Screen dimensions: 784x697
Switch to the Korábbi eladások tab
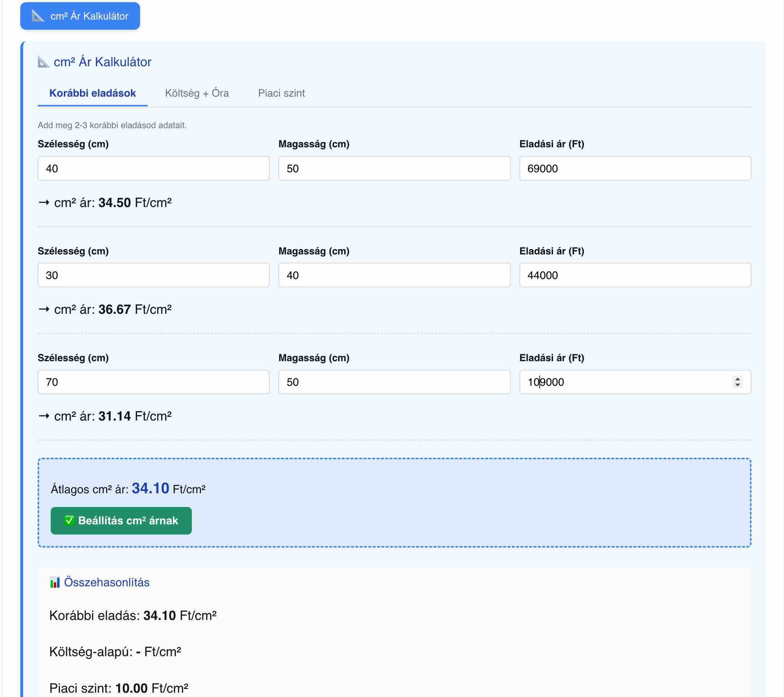click(x=92, y=93)
